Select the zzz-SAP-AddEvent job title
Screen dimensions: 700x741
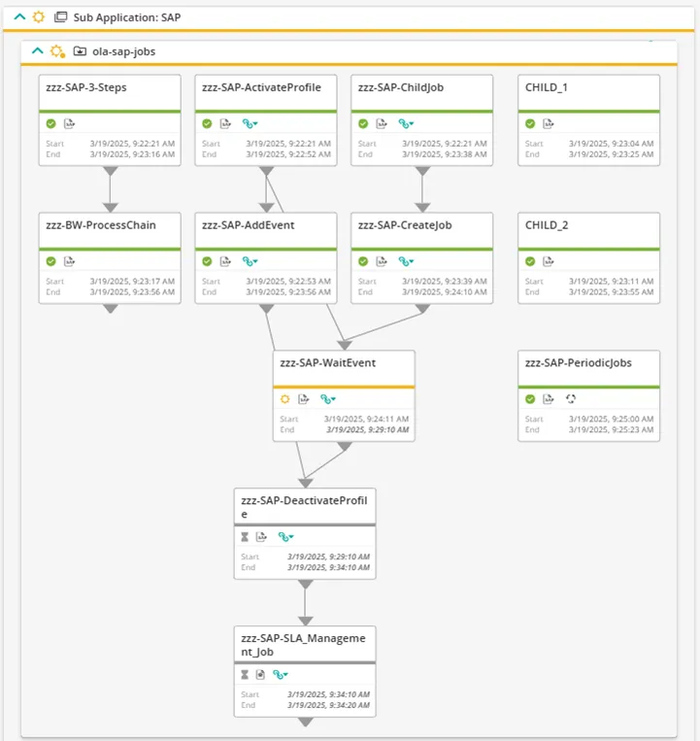[x=248, y=225]
